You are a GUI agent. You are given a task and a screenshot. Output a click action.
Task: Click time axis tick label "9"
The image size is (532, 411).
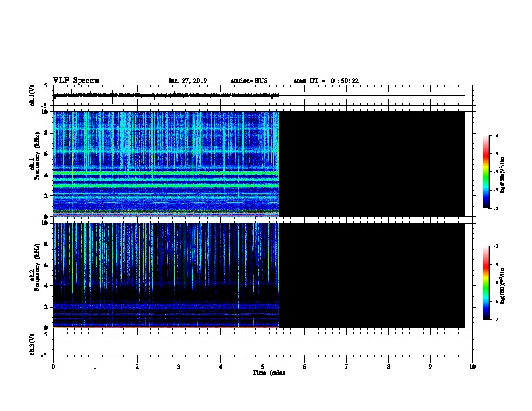click(x=430, y=367)
